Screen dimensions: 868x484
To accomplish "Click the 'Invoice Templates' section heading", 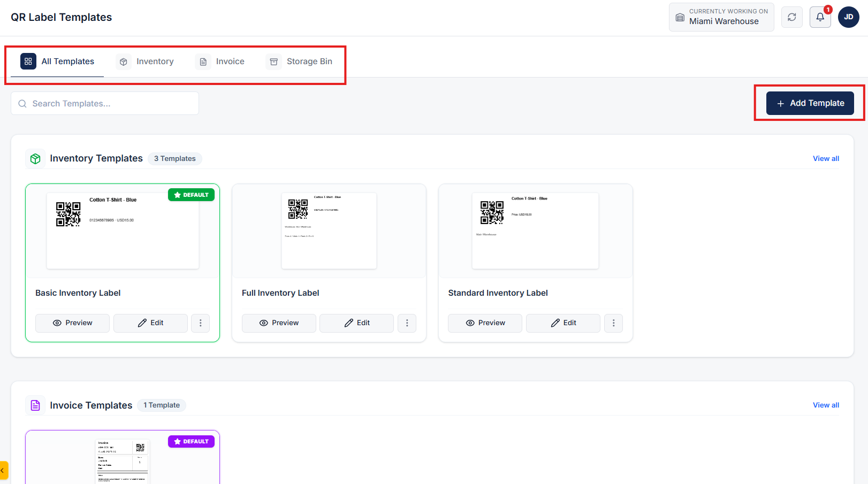I will (x=91, y=405).
